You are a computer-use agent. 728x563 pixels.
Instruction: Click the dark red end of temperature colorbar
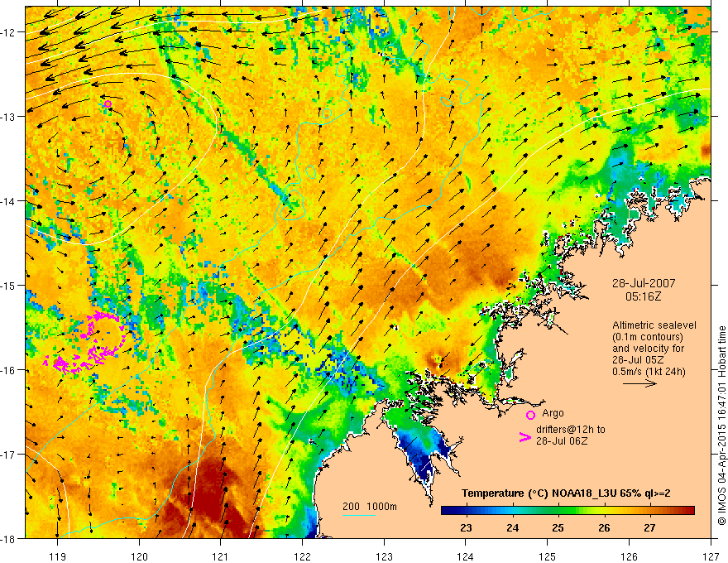[687, 511]
